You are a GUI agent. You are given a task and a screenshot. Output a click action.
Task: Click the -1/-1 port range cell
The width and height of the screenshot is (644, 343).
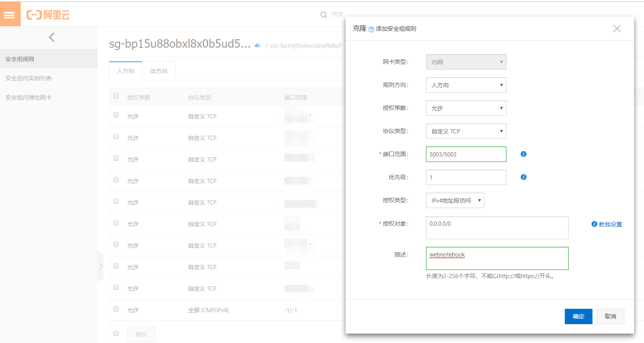click(291, 310)
